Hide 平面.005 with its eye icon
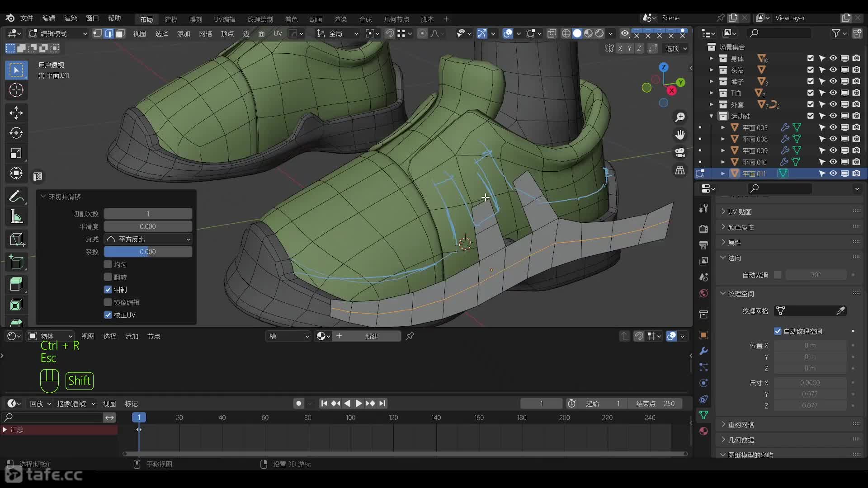The image size is (868, 488). click(833, 127)
